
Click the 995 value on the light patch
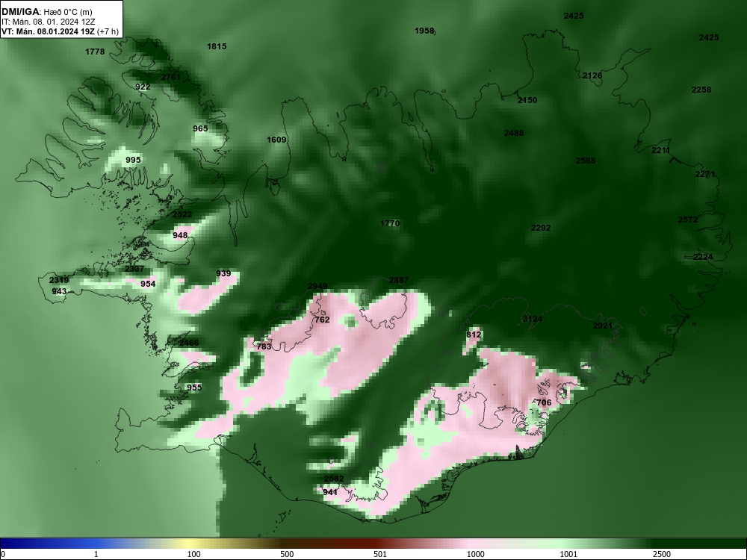pyautogui.click(x=134, y=160)
